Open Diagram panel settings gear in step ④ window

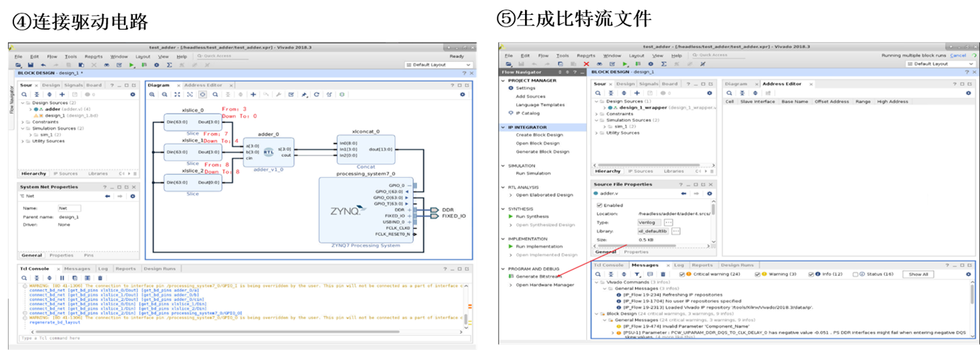[x=462, y=94]
